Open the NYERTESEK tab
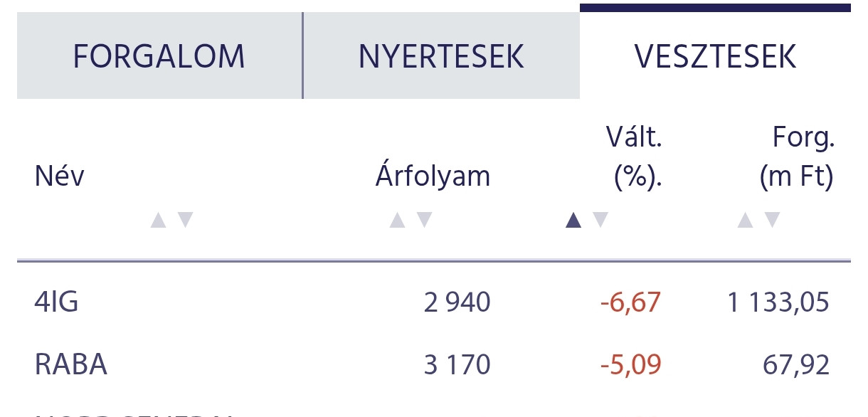Image resolution: width=868 pixels, height=417 pixels. pyautogui.click(x=441, y=56)
